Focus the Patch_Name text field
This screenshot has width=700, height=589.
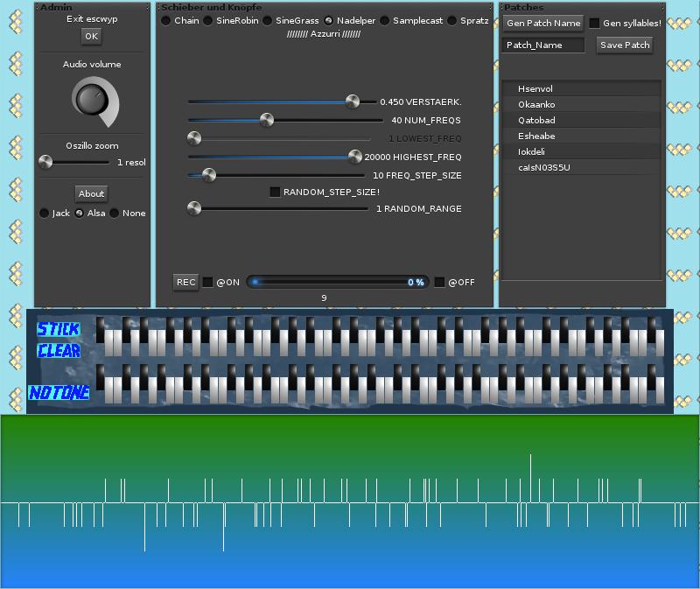pos(544,45)
